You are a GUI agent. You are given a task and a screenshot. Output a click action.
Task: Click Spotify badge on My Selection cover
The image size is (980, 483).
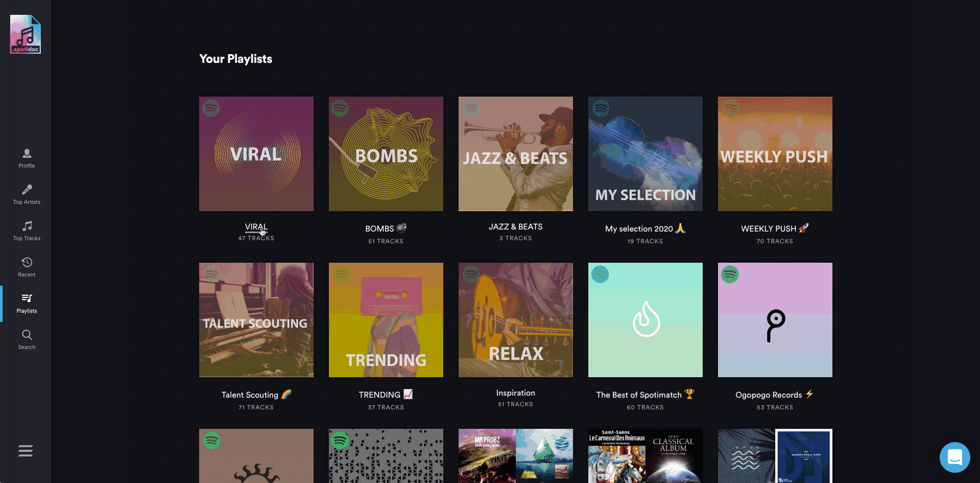click(x=601, y=108)
